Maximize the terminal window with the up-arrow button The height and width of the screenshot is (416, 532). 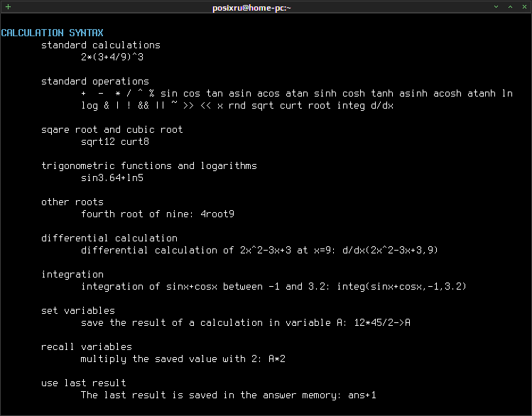pyautogui.click(x=510, y=6)
